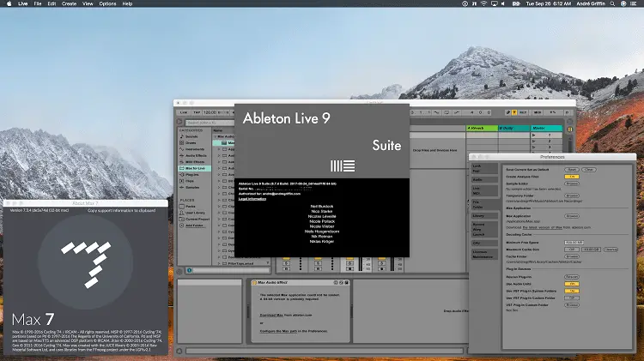
Task: Toggle the browser show/hide arrow icon
Action: 179,122
